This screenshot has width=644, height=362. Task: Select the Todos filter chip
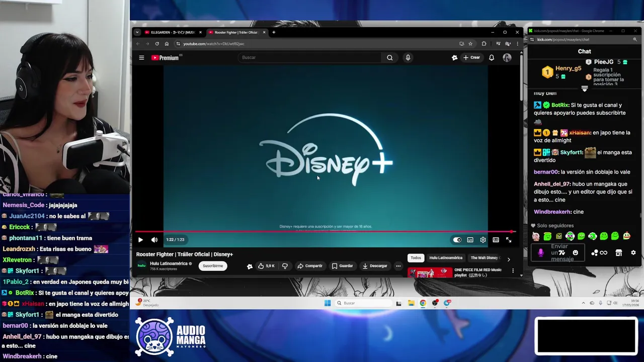[416, 258]
